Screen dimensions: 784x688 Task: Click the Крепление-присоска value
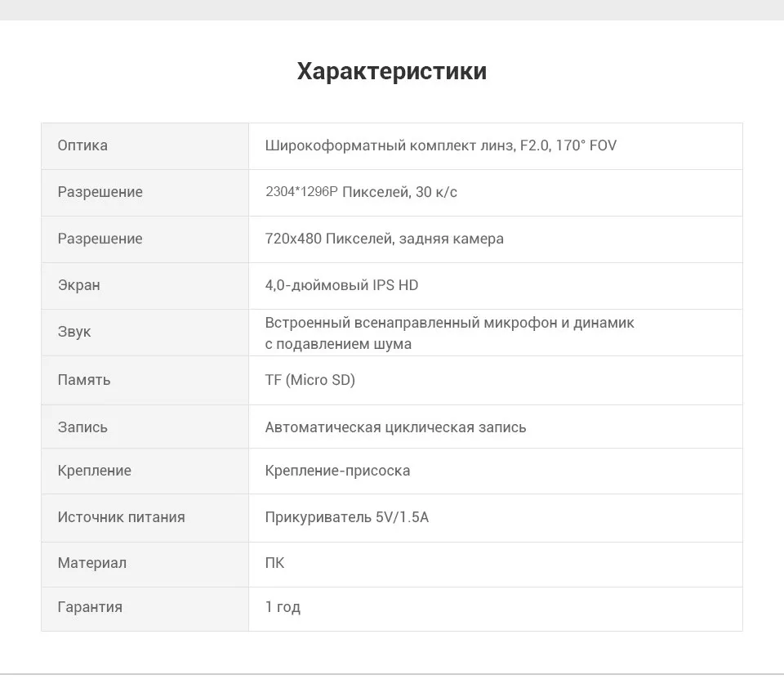click(x=337, y=471)
